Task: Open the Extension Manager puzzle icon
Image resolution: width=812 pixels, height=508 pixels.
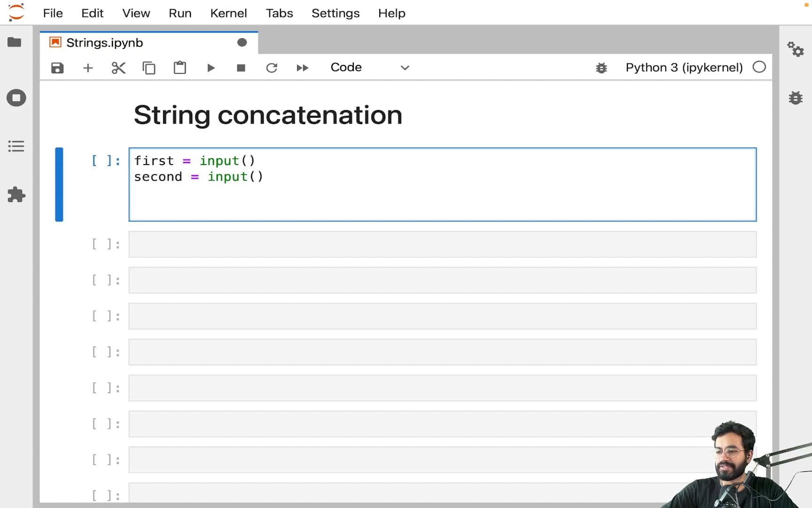Action: tap(16, 195)
